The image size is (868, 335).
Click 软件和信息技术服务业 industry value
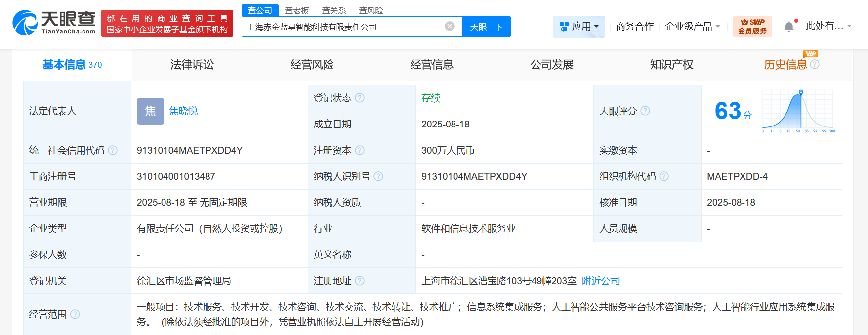click(x=468, y=228)
